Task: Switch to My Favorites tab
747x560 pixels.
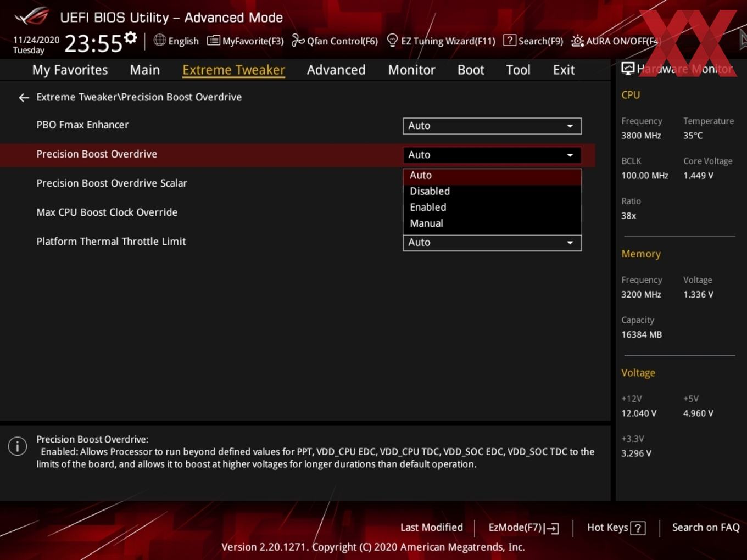Action: [x=70, y=70]
